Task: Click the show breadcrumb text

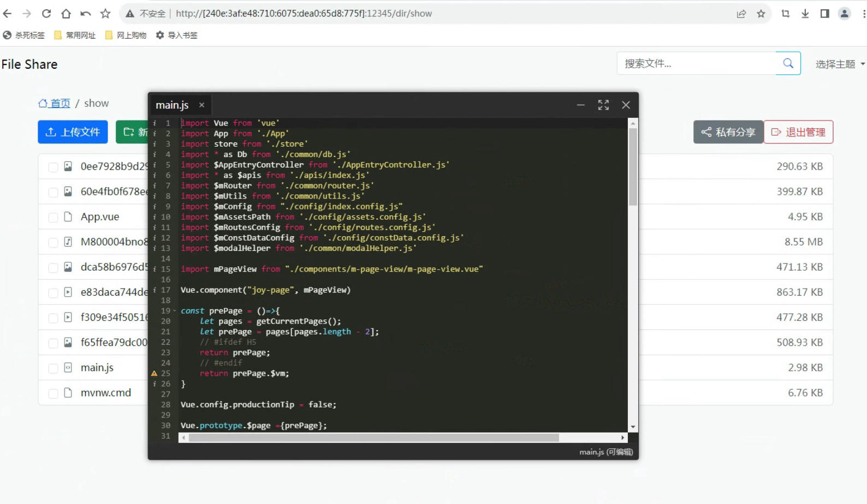Action: coord(97,103)
